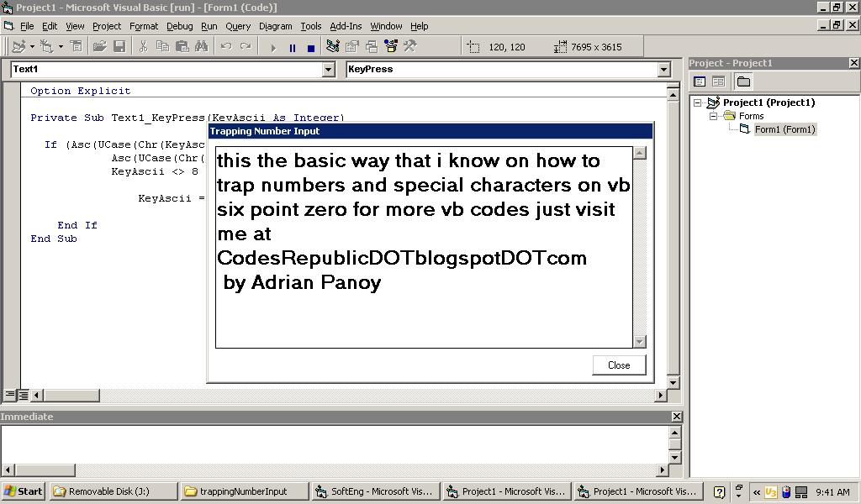The width and height of the screenshot is (861, 504).
Task: Open the Window menu
Action: point(386,26)
